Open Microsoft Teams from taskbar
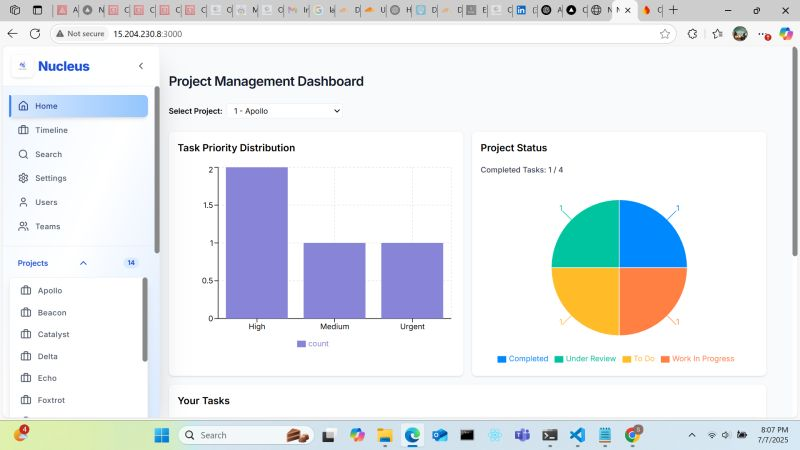 (522, 435)
